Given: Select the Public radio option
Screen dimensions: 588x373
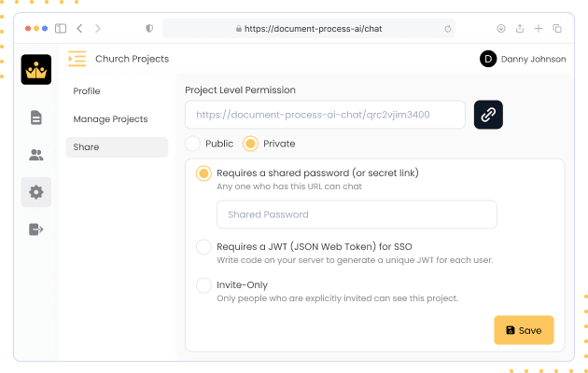Looking at the screenshot, I should tap(192, 144).
